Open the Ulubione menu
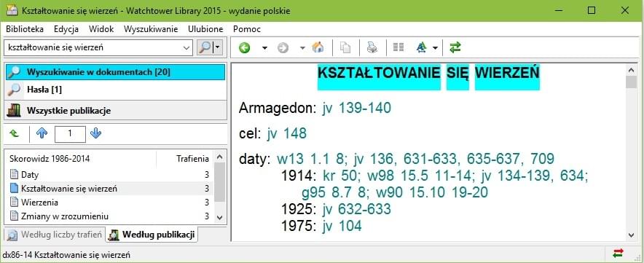Image resolution: width=644 pixels, height=263 pixels. pyautogui.click(x=205, y=29)
